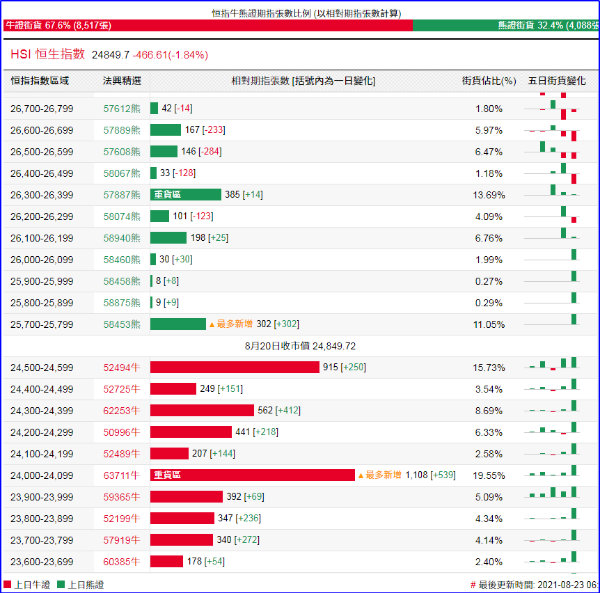Click the index change -466.61(-1.84%)

(171, 55)
